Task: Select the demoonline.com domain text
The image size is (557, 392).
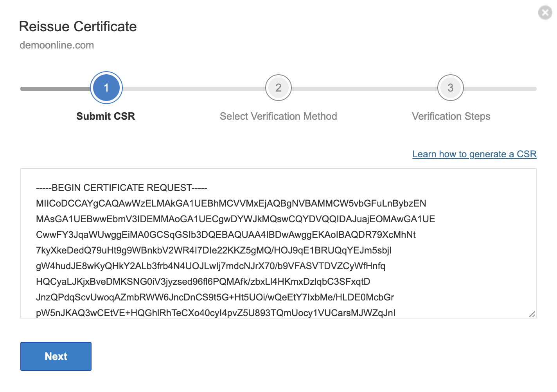Action: tap(56, 45)
